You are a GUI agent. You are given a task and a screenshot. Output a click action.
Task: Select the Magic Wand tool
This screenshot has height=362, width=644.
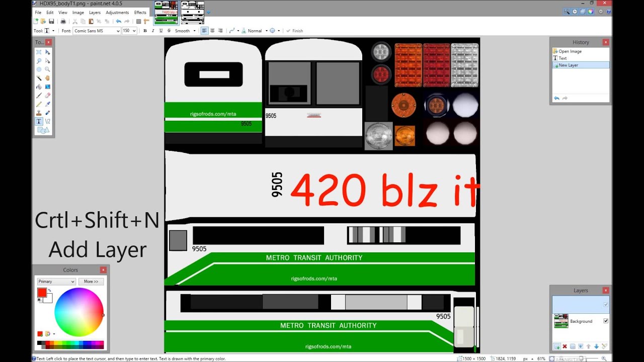pyautogui.click(x=39, y=78)
